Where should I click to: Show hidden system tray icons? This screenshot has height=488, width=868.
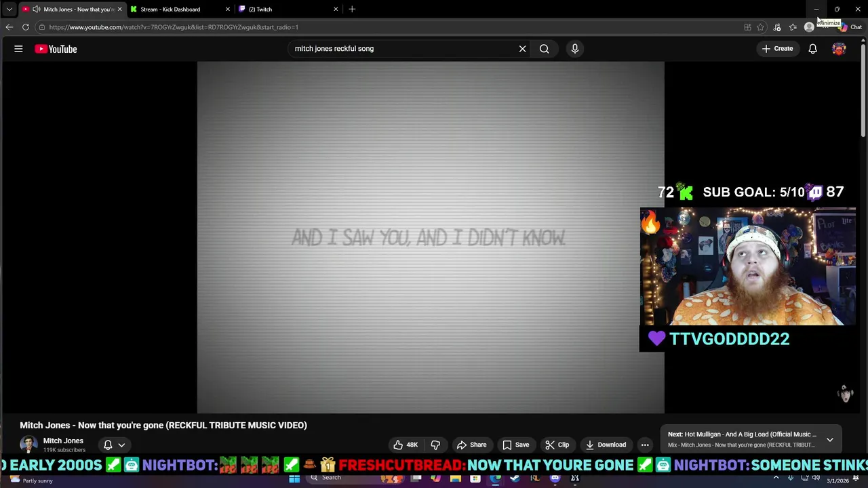pyautogui.click(x=776, y=478)
